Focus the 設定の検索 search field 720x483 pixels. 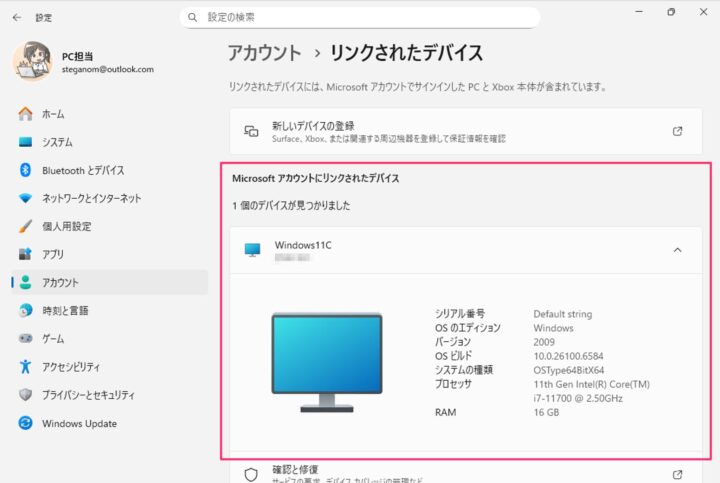(360, 17)
